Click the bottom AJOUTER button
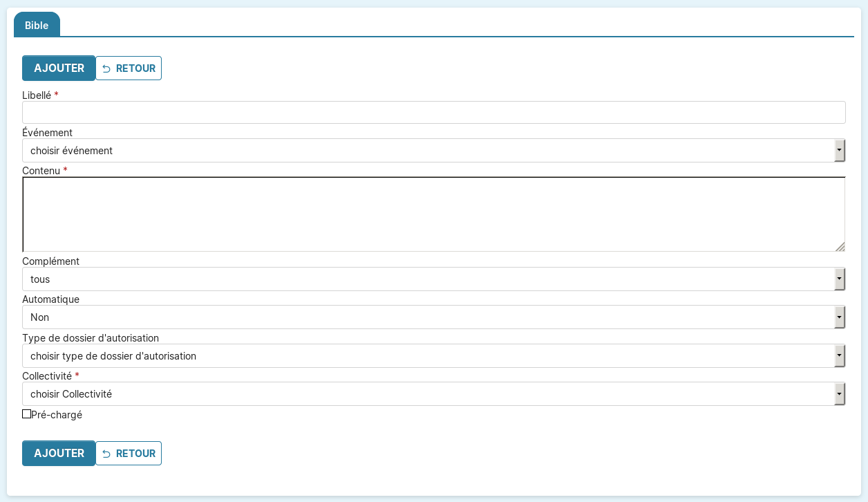This screenshot has width=868, height=502. (x=59, y=454)
